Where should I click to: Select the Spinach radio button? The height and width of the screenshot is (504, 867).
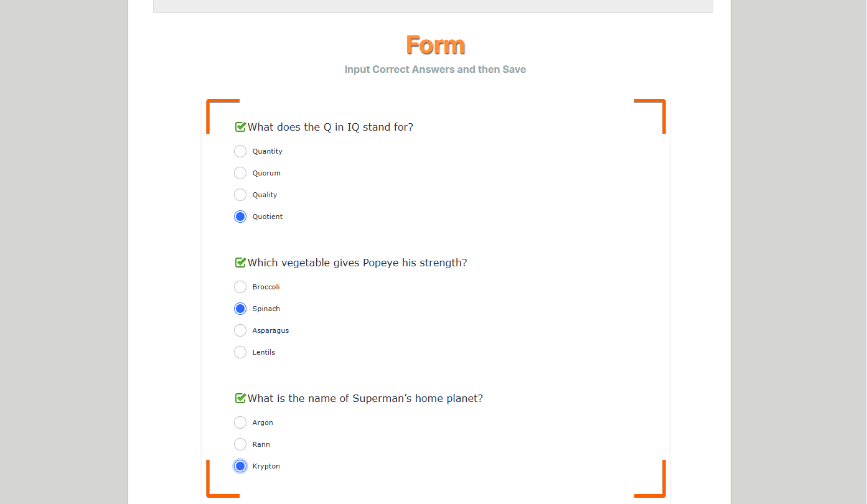click(x=240, y=309)
